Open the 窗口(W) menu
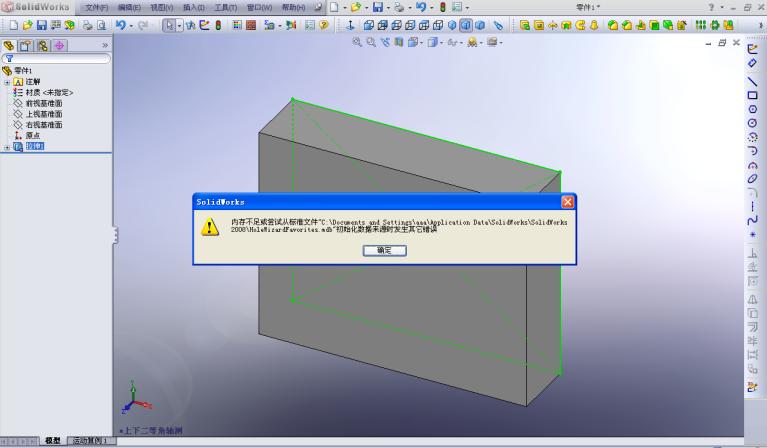Screen dimensions: 767x448 click(259, 7)
